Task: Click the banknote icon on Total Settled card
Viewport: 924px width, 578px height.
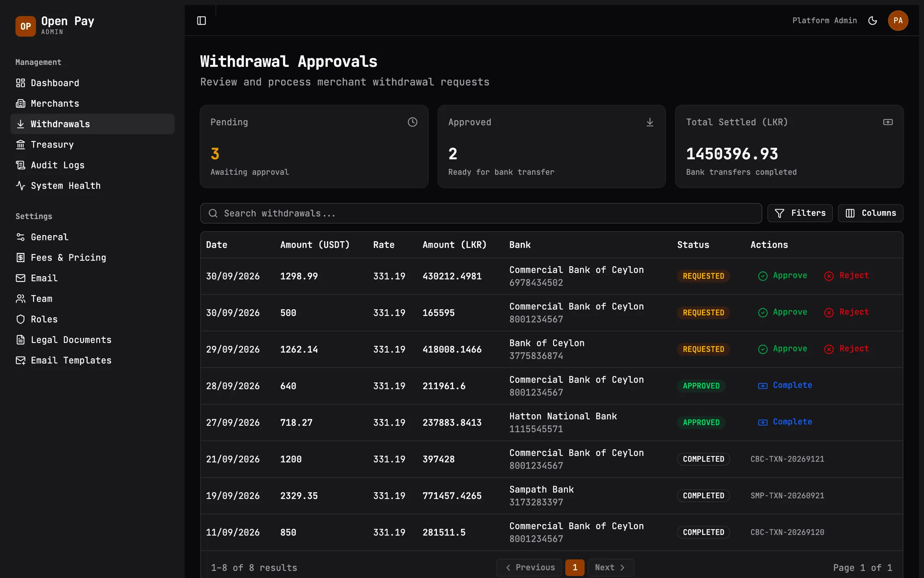Action: 888,122
